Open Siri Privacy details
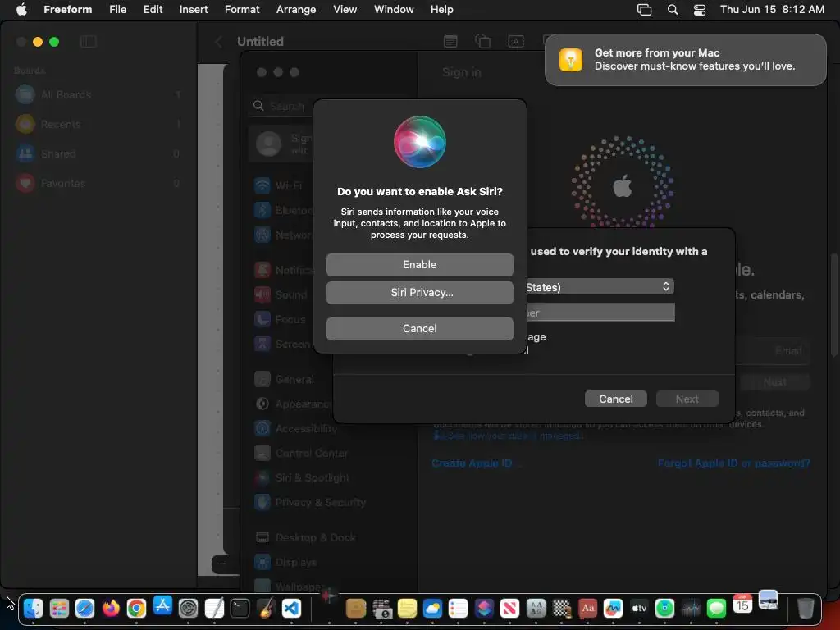840x630 pixels. coord(419,293)
